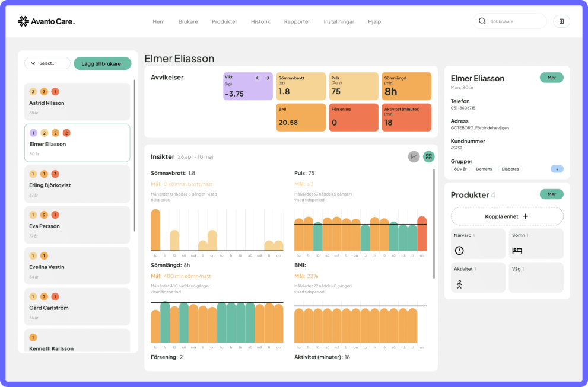Switch Insikter to line chart view
The image size is (588, 387).
click(414, 156)
